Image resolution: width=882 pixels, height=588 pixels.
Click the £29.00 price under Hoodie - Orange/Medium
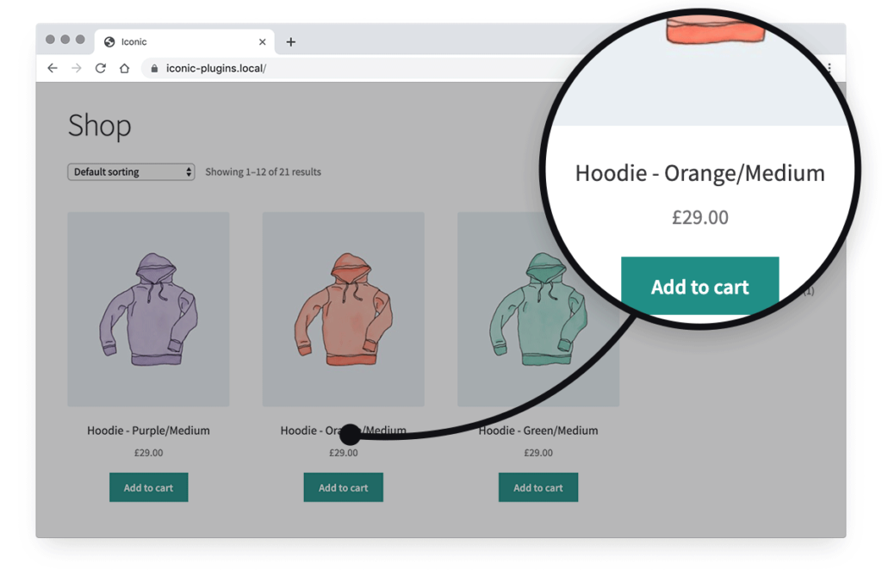click(x=343, y=452)
